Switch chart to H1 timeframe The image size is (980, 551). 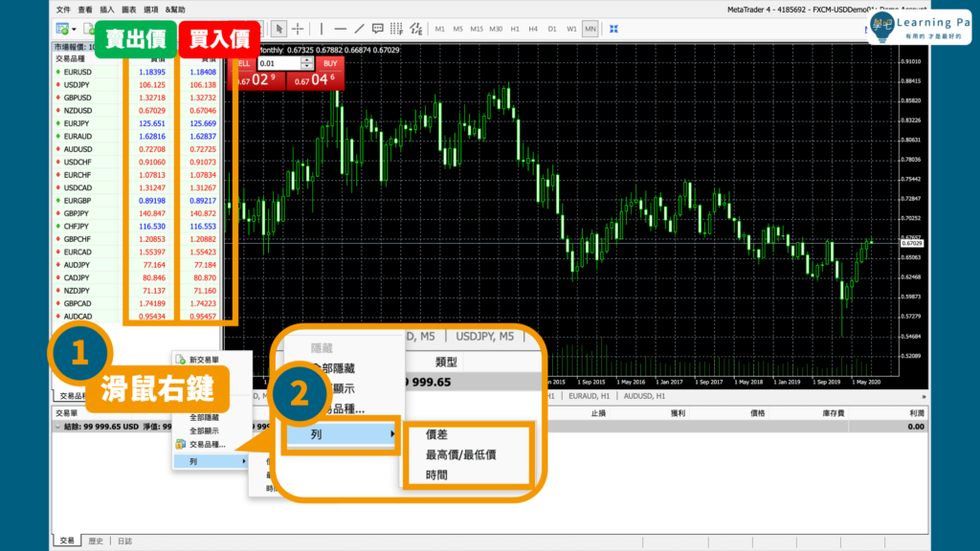[x=515, y=29]
